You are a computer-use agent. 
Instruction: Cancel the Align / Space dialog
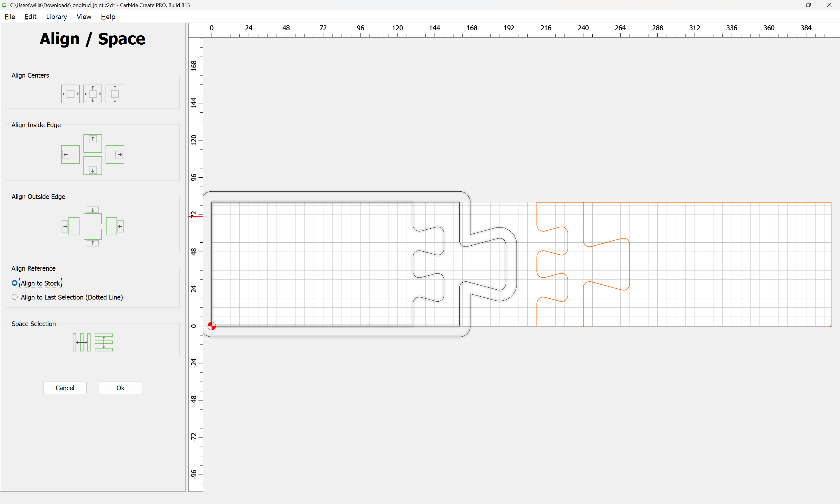tap(65, 388)
